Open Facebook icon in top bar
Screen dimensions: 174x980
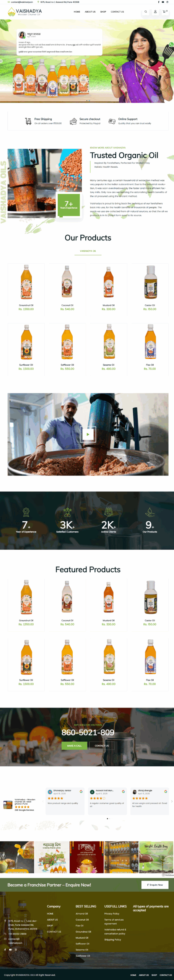(x=159, y=2)
